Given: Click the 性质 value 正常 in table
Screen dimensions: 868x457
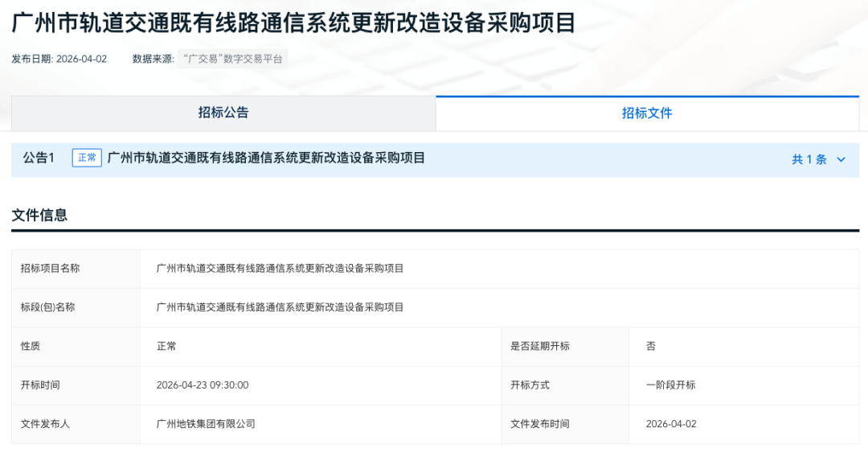Looking at the screenshot, I should tap(166, 346).
